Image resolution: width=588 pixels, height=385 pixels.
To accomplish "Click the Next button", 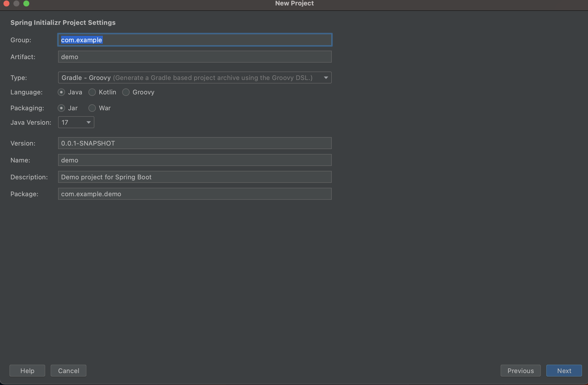I will [x=564, y=371].
